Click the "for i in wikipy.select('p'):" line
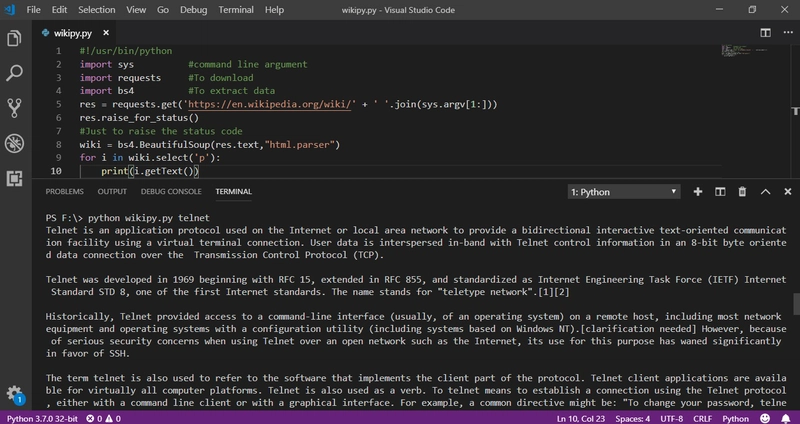Image resolution: width=800 pixels, height=424 pixels. coord(150,158)
